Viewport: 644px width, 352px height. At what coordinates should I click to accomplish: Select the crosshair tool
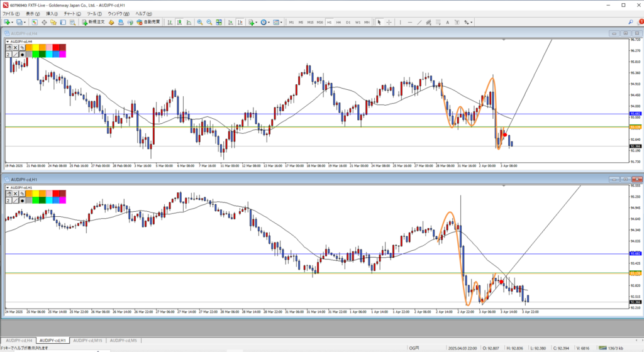pyautogui.click(x=389, y=22)
